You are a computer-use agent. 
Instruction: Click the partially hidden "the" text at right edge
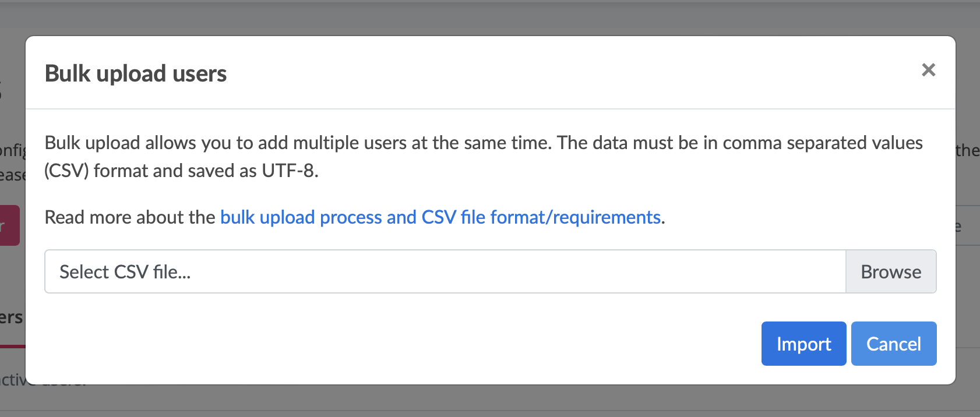968,151
